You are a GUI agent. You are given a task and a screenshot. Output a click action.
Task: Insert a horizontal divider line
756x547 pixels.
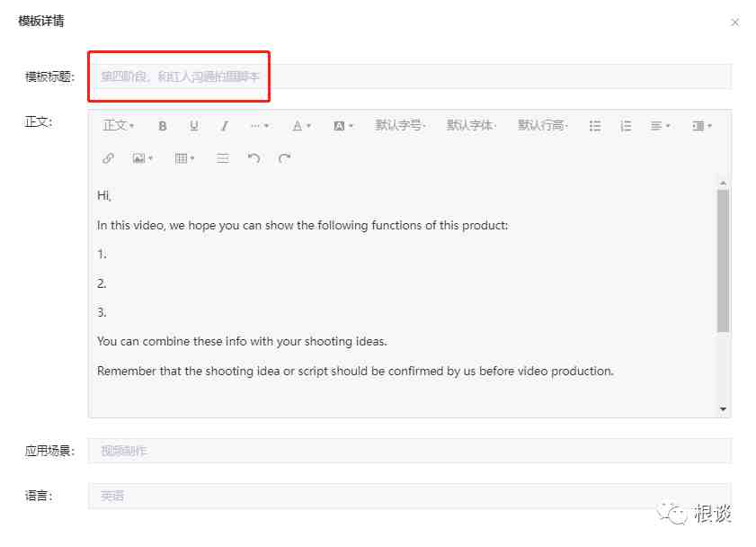[x=223, y=158]
